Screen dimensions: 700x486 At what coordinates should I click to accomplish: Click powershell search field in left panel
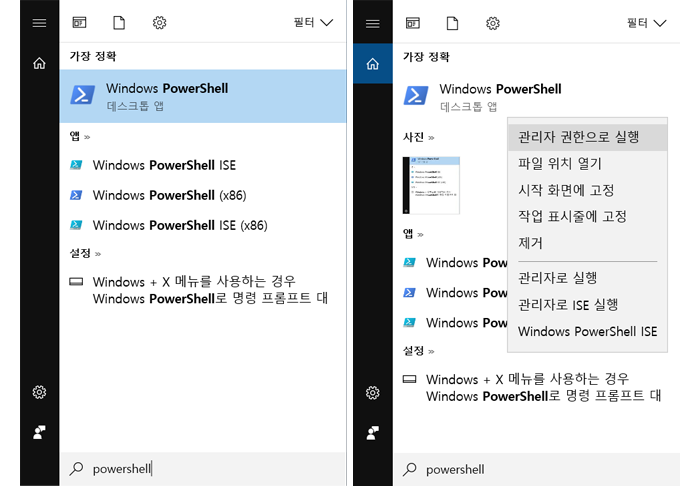pos(203,469)
